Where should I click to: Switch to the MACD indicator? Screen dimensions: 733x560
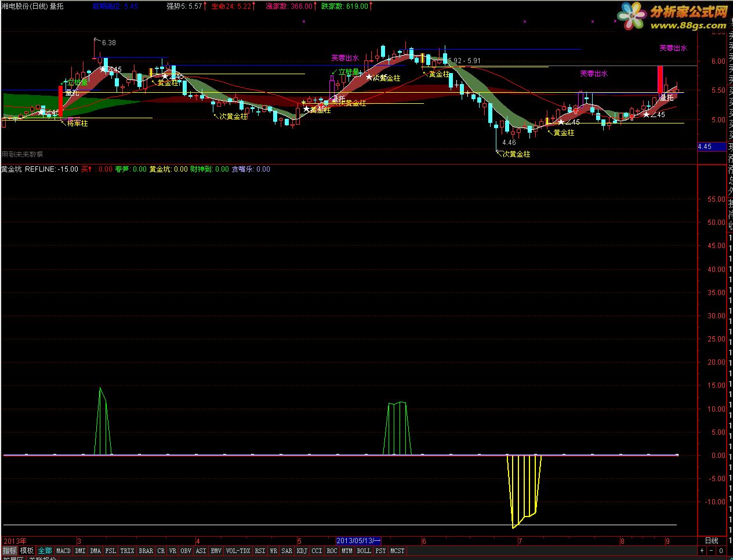pos(63,551)
